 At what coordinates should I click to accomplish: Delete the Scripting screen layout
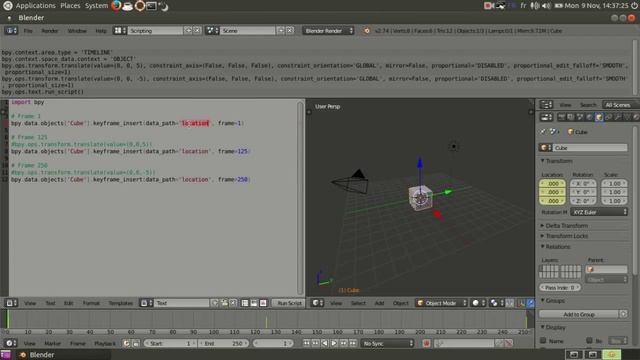[x=197, y=31]
